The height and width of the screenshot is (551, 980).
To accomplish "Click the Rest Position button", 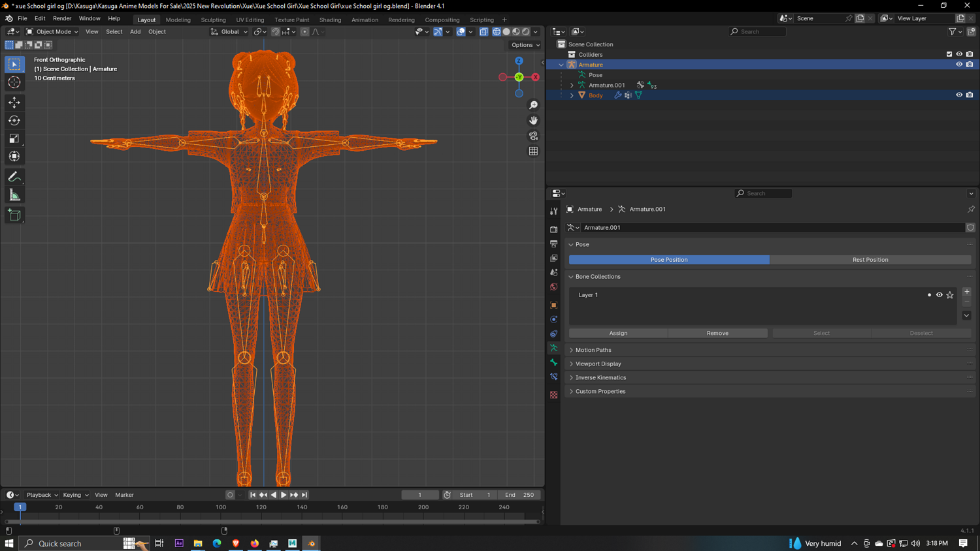I will pos(870,260).
